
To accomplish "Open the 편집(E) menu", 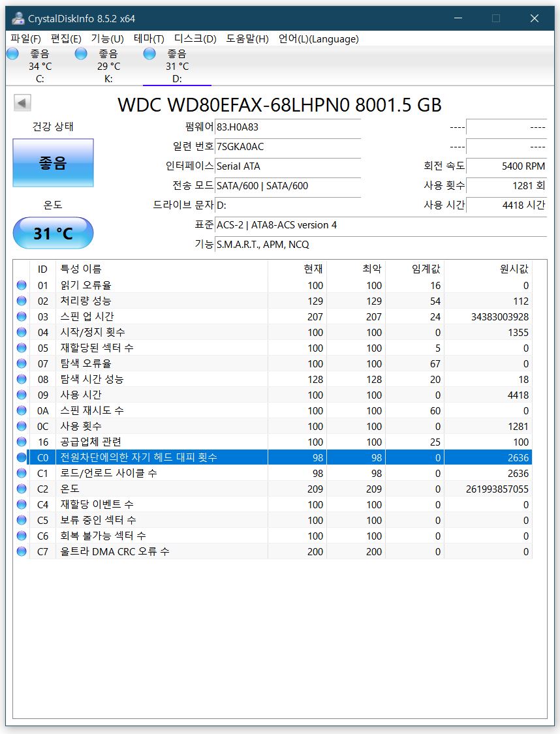I will click(x=65, y=39).
